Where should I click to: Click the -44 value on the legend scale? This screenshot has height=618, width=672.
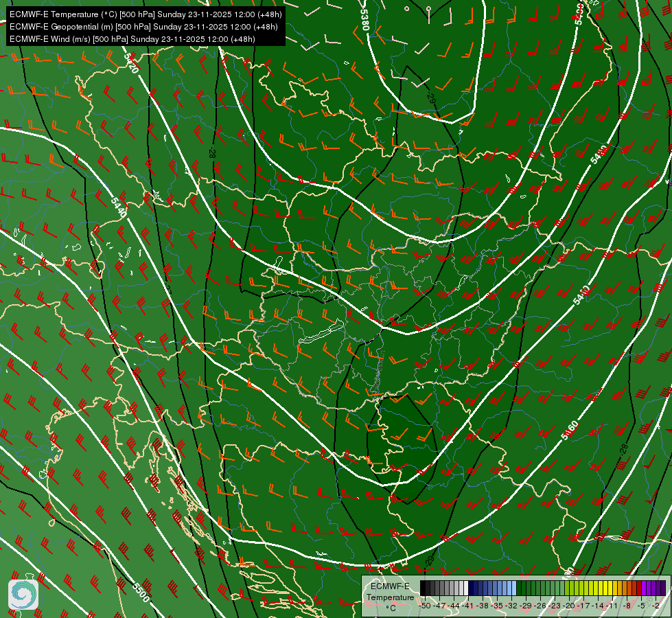pyautogui.click(x=454, y=606)
